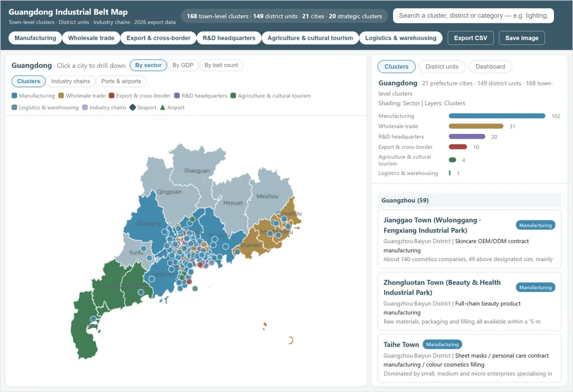573x392 pixels.
Task: Toggle the Clusters map layer
Action: click(29, 81)
